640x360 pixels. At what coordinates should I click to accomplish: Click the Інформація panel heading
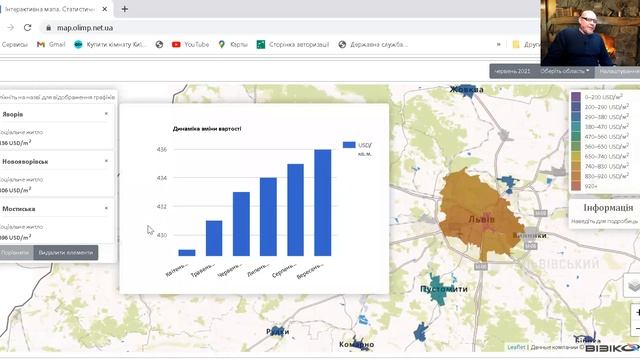point(608,207)
